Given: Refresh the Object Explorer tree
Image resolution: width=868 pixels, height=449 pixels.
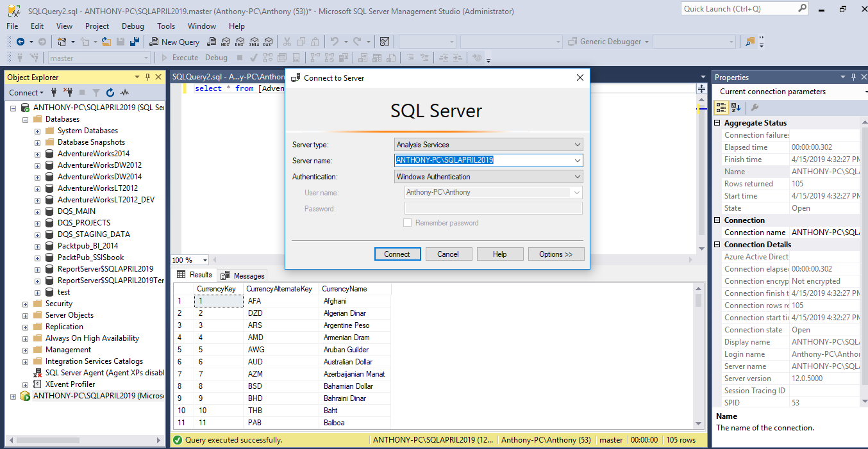Looking at the screenshot, I should (x=110, y=93).
